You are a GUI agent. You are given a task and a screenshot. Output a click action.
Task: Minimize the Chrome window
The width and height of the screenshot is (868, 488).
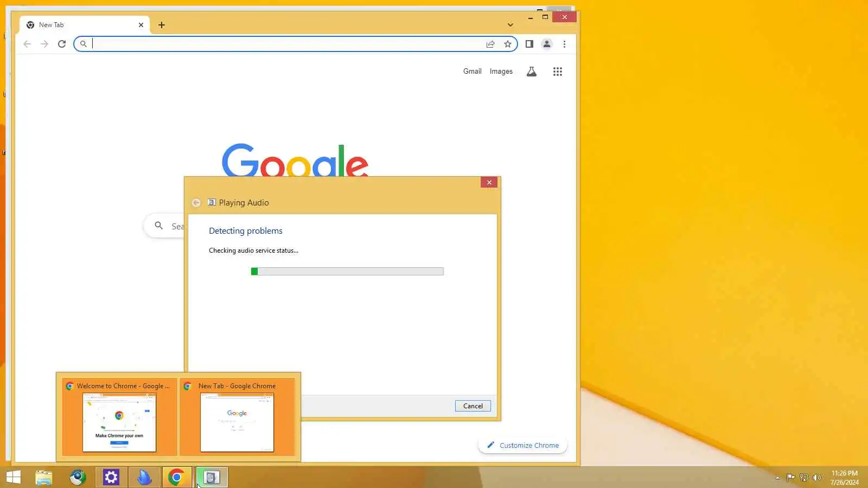[x=531, y=17]
